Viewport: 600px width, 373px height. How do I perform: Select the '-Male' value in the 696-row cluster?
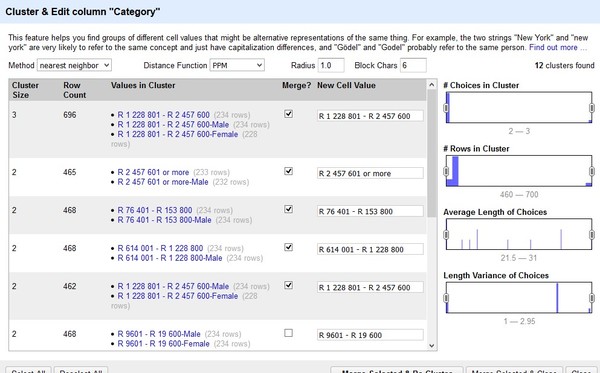pos(173,125)
